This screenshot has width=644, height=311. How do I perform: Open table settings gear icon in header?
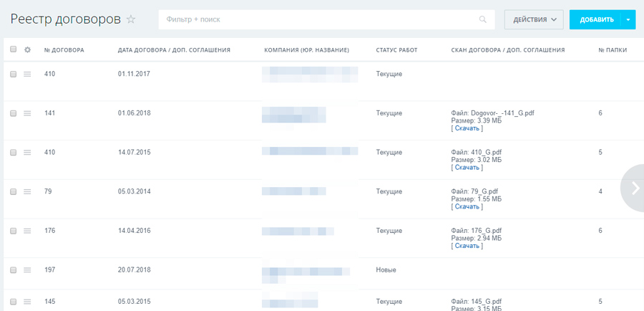coord(27,50)
